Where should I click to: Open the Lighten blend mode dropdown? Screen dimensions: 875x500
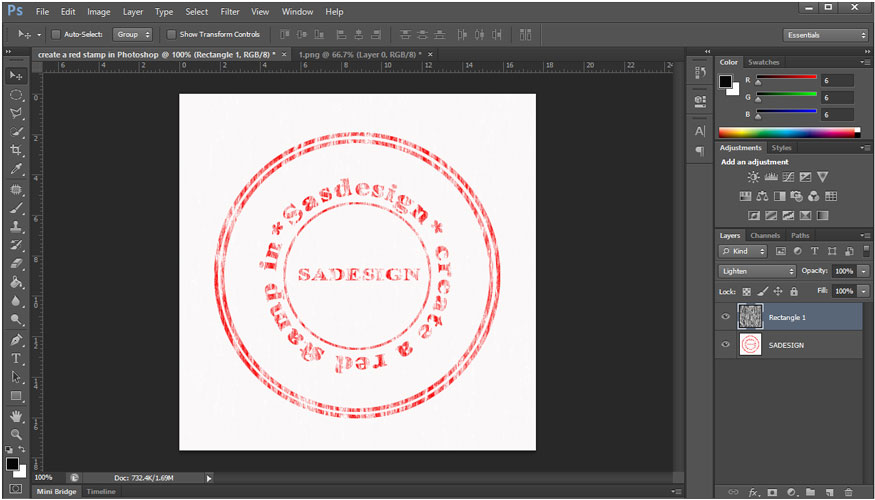pyautogui.click(x=757, y=271)
